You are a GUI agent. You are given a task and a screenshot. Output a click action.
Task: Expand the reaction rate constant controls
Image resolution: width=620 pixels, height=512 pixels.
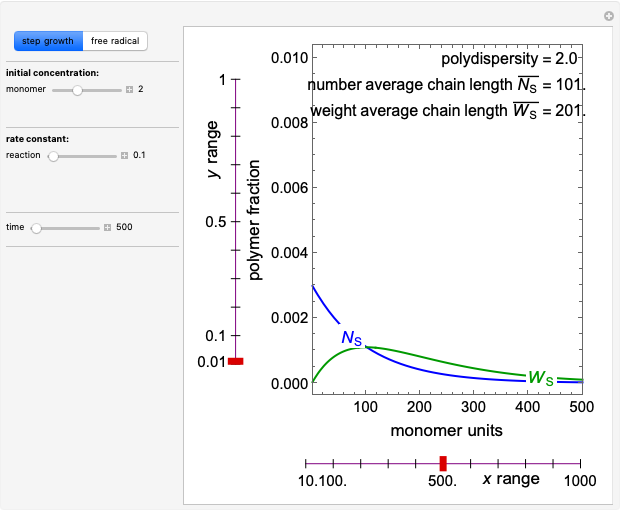point(124,156)
